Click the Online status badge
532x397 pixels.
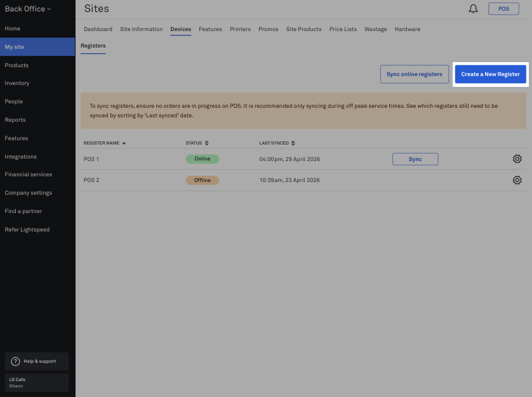click(203, 159)
